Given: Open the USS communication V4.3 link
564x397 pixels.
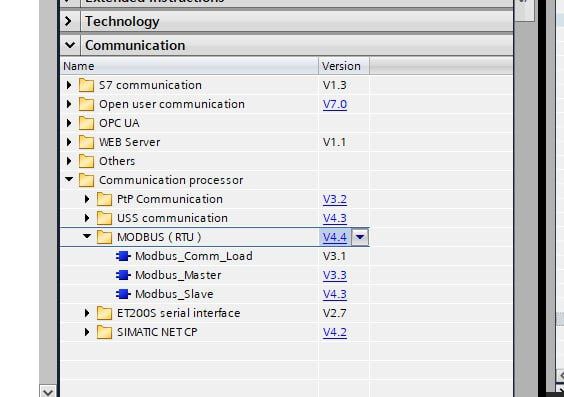Looking at the screenshot, I should coord(335,218).
